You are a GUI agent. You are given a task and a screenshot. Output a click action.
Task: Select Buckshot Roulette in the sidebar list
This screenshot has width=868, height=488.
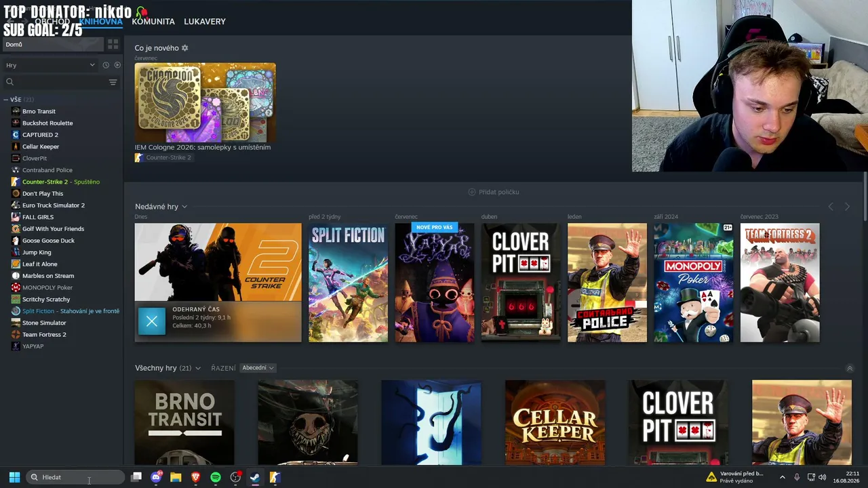point(47,123)
